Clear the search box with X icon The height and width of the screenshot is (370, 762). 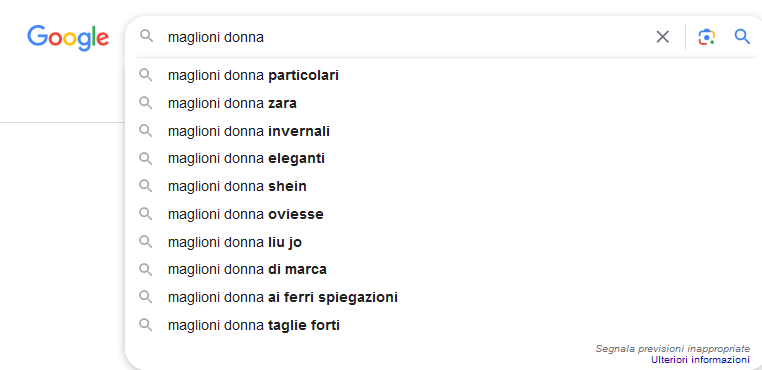tap(662, 37)
